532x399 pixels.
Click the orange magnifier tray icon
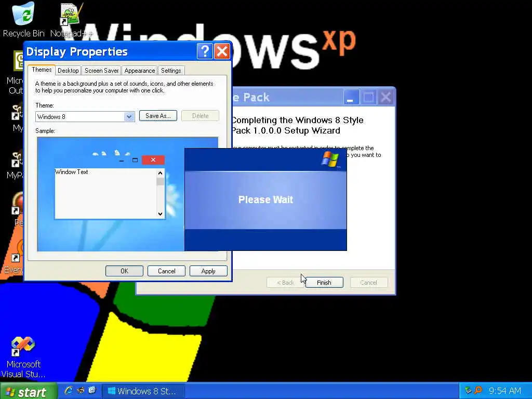pyautogui.click(x=478, y=391)
